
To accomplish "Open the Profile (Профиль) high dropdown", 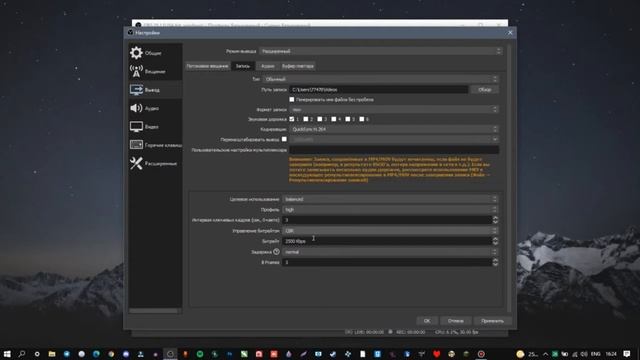I will pyautogui.click(x=390, y=209).
